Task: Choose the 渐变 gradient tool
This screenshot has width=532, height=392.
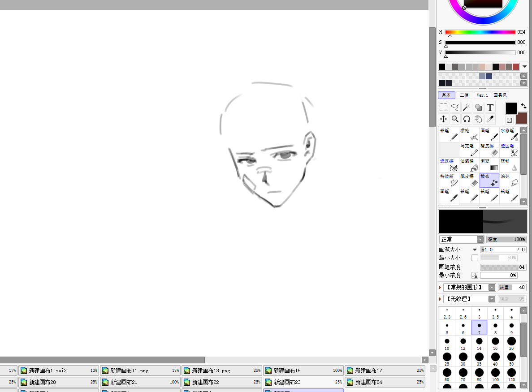Action: click(x=489, y=165)
